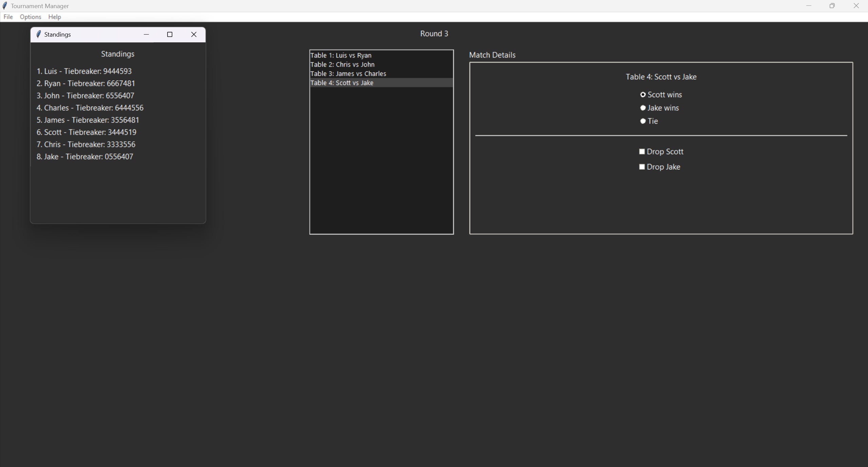Click the Tournament Manager feather app icon
The height and width of the screenshot is (467, 868).
[5, 6]
